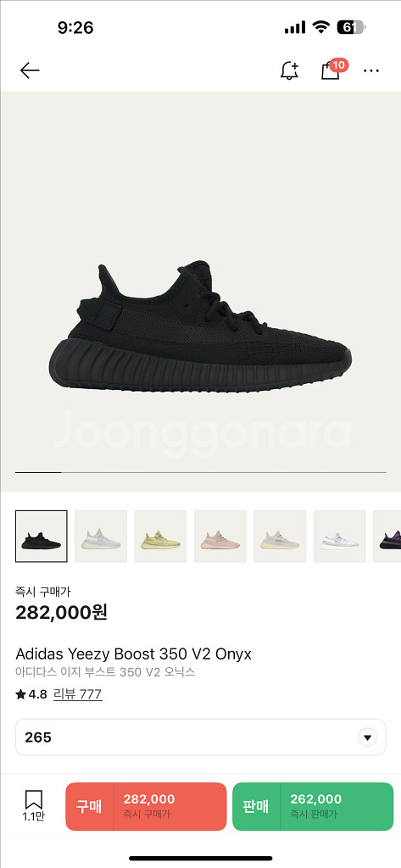Click the star rating 4.8 icon

(20, 694)
